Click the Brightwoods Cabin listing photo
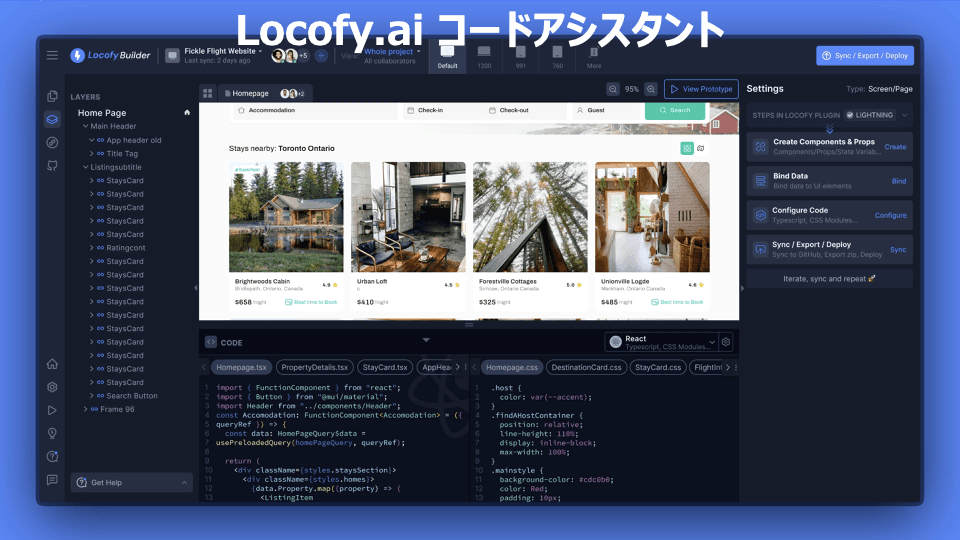This screenshot has width=960, height=540. click(286, 217)
